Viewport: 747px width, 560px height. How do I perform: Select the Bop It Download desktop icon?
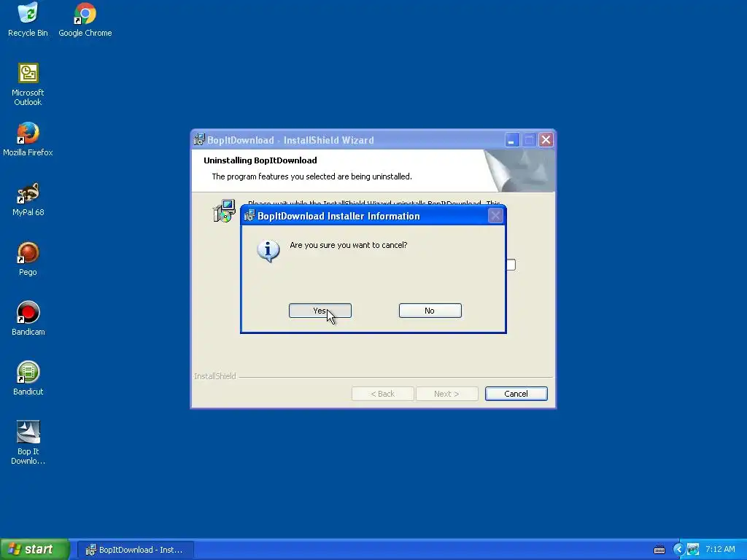28,443
